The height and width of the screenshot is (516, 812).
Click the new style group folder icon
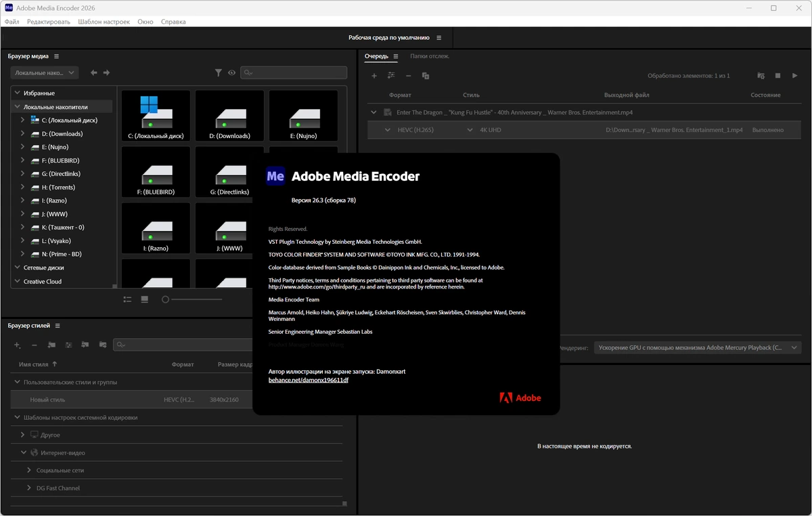click(x=51, y=345)
